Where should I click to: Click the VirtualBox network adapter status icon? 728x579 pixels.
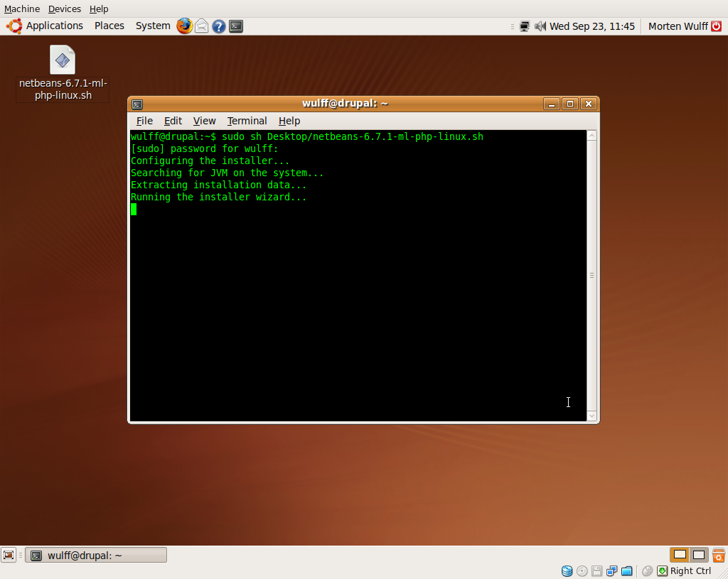[x=611, y=571]
